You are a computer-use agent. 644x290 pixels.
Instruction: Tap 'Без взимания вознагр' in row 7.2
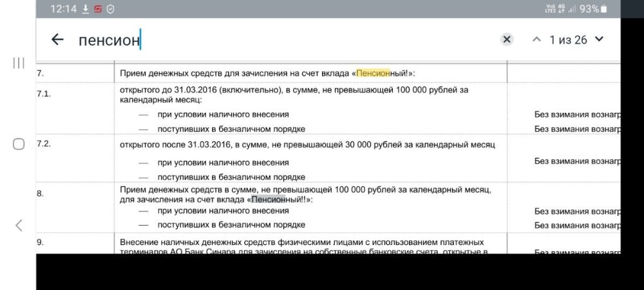coord(578,161)
